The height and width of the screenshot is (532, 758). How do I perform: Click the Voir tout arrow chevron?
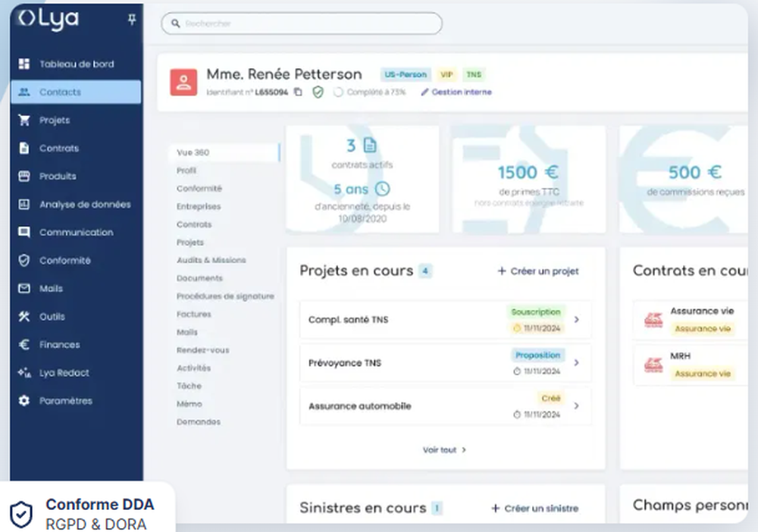point(464,450)
